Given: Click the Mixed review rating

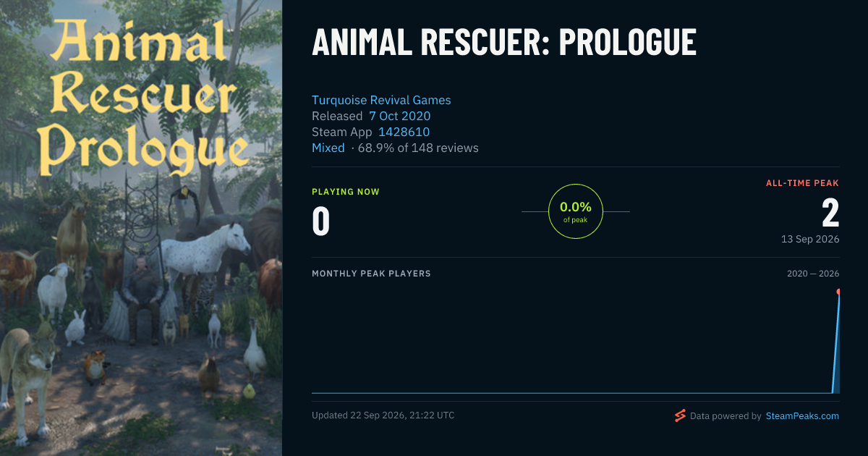Looking at the screenshot, I should tap(328, 148).
